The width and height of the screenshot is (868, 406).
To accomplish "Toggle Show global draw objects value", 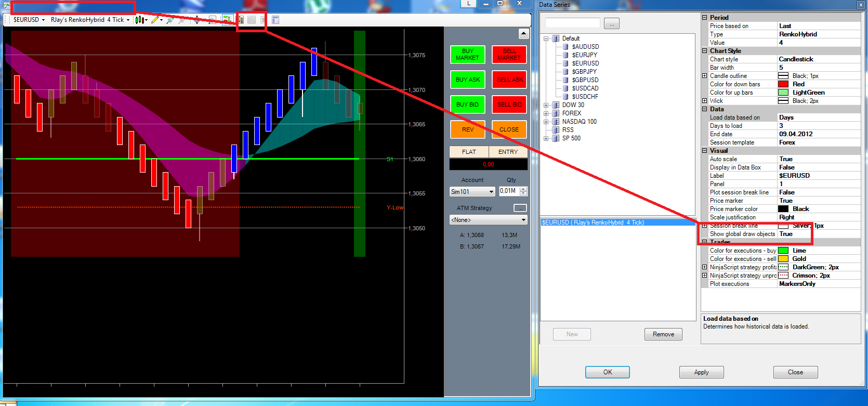I will (x=819, y=234).
